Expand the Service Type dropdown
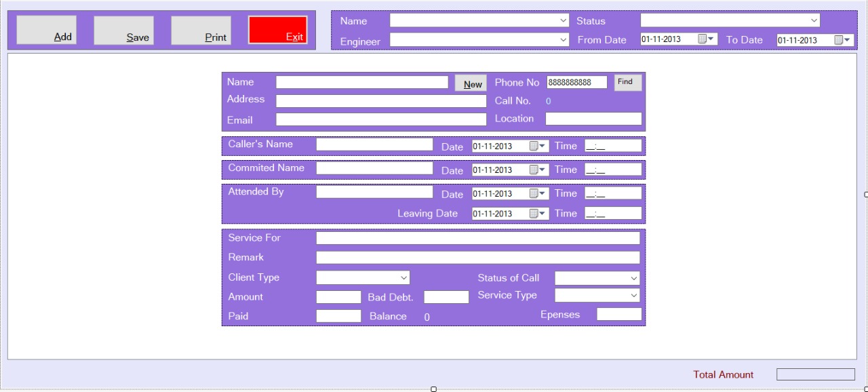Screen dimensions: 868x392 (x=633, y=295)
